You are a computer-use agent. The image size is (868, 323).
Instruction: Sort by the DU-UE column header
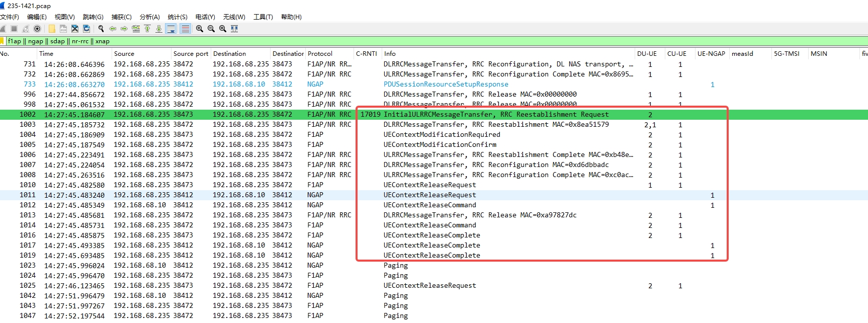pos(649,54)
